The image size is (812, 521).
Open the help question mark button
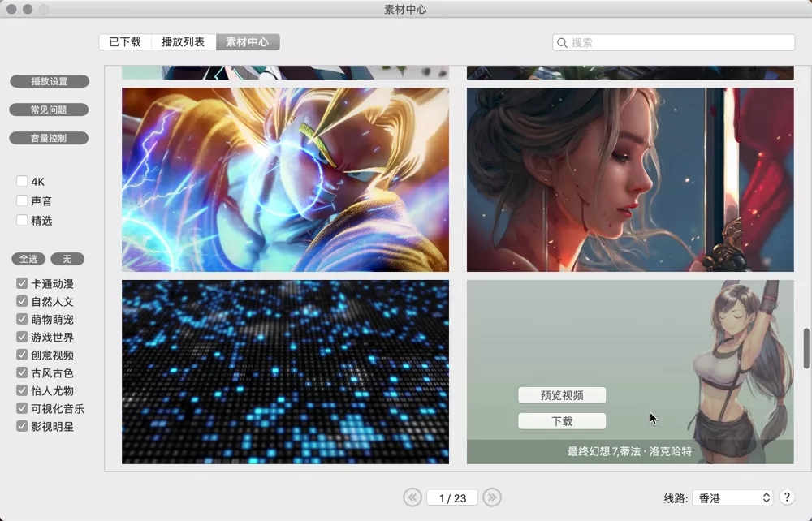coord(787,497)
